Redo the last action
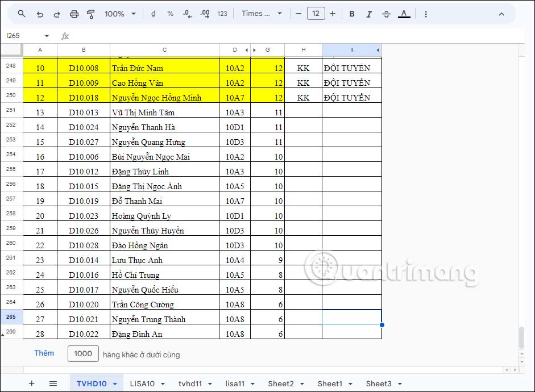 (x=57, y=14)
